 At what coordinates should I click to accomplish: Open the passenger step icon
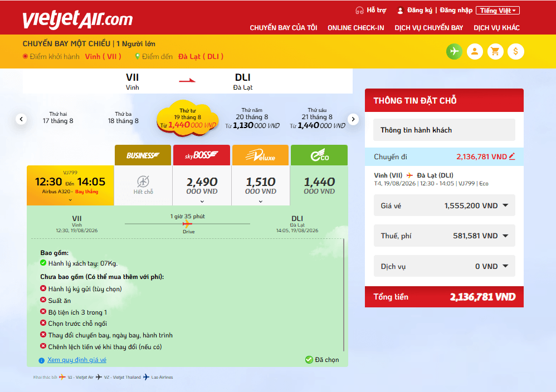click(x=475, y=52)
